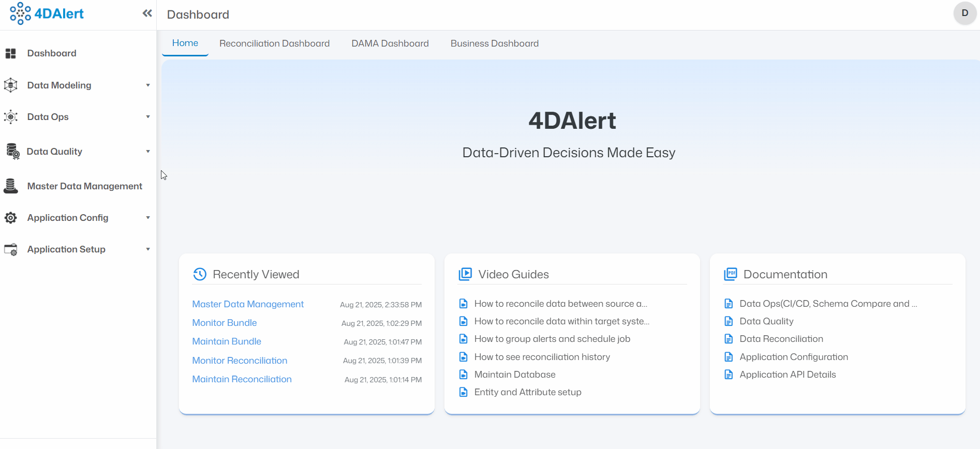Image resolution: width=980 pixels, height=449 pixels.
Task: Open the Business Dashboard tab
Action: click(x=494, y=43)
